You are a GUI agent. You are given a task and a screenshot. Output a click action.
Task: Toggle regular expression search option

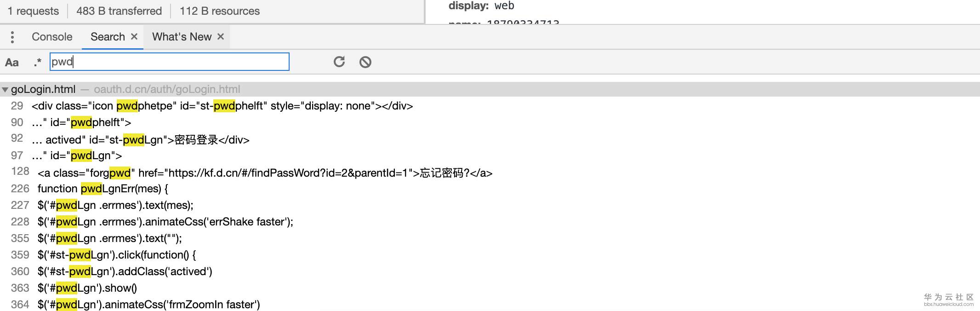[x=38, y=62]
